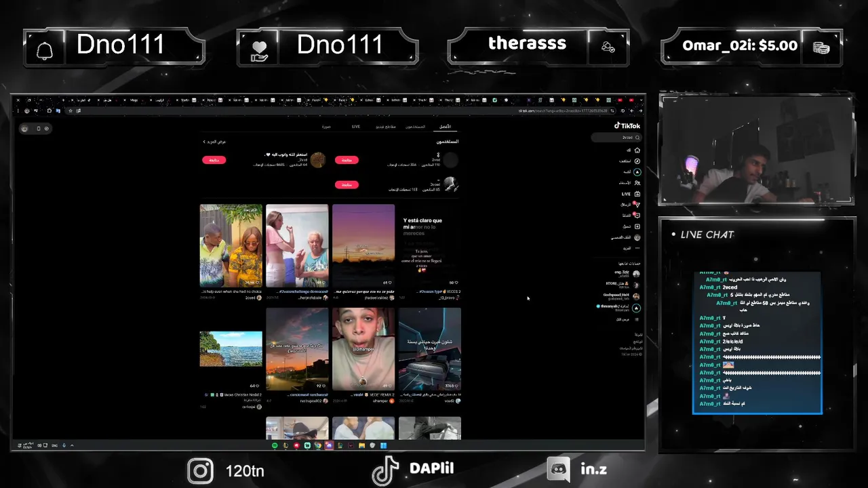
Task: Open video of man in beige shirt
Action: click(363, 349)
